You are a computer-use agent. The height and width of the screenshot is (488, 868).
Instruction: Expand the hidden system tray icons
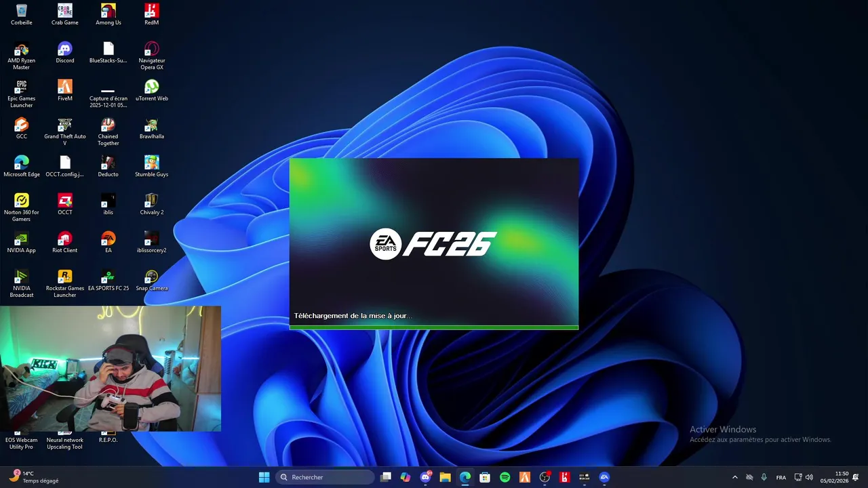[x=734, y=477]
